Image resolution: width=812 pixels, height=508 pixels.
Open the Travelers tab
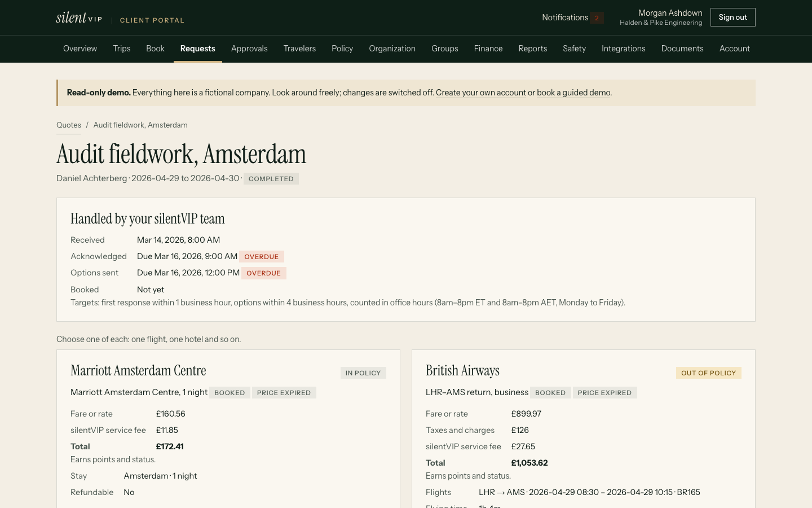pyautogui.click(x=299, y=49)
